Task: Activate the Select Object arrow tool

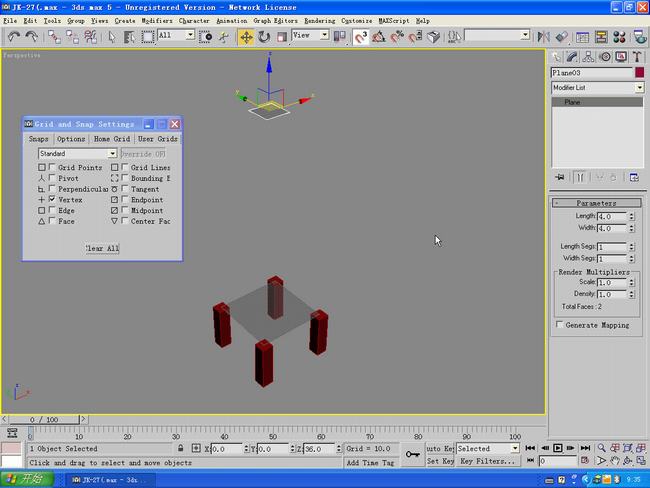Action: tap(112, 37)
